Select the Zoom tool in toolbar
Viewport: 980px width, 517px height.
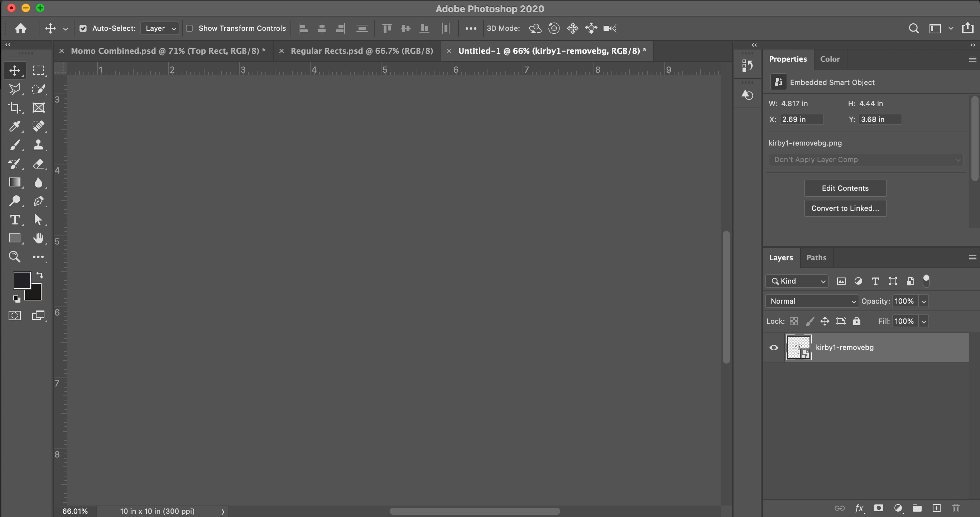click(x=14, y=257)
